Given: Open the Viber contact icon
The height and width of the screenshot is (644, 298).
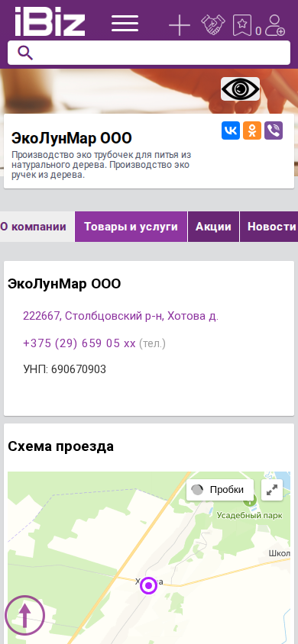Looking at the screenshot, I should (274, 130).
